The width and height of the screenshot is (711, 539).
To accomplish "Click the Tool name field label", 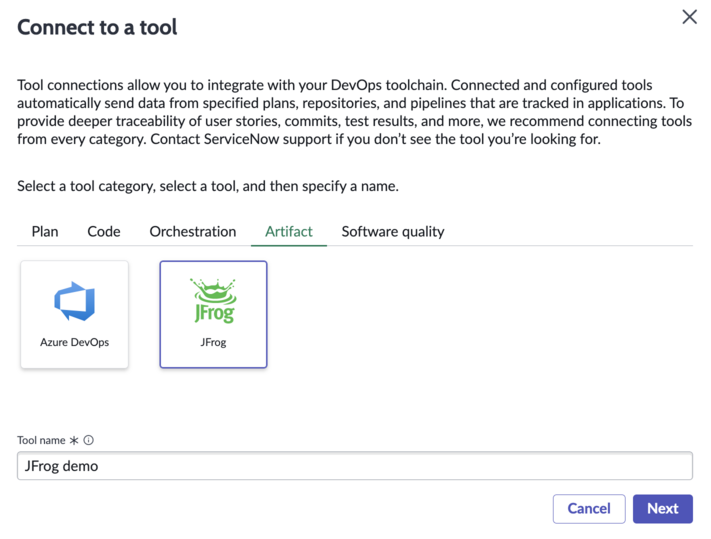I will coord(41,440).
